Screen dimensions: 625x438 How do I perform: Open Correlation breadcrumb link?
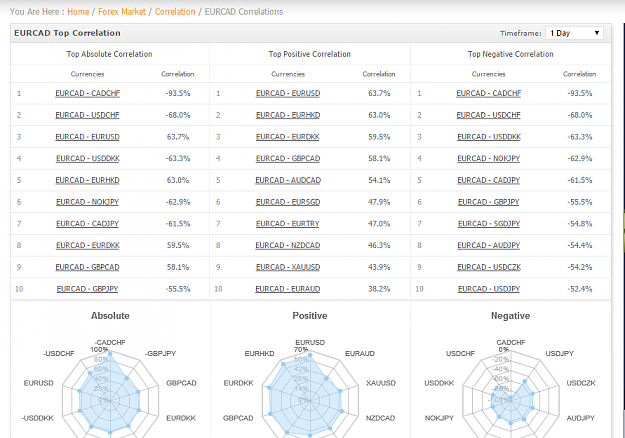coord(175,12)
